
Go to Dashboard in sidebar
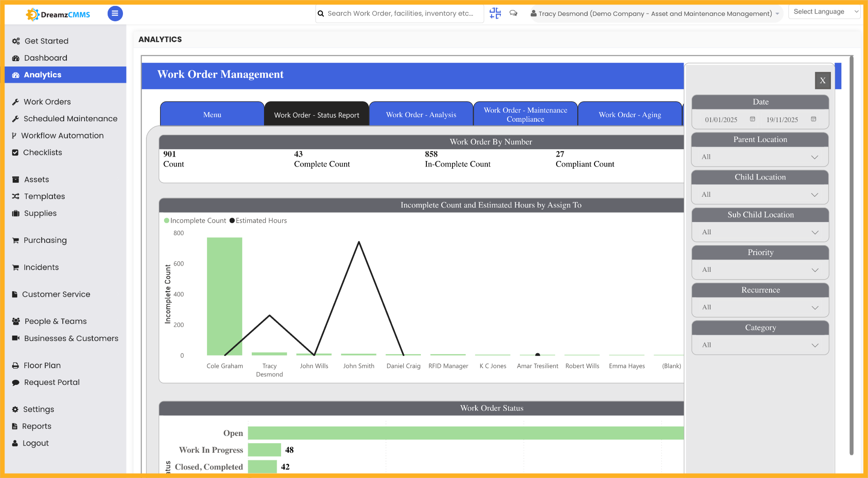46,58
